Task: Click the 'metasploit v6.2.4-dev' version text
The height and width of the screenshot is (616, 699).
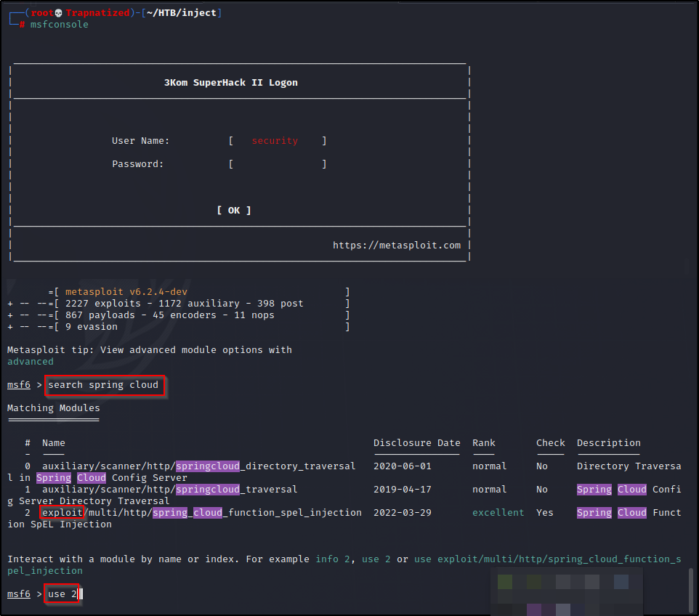Action: pyautogui.click(x=126, y=292)
